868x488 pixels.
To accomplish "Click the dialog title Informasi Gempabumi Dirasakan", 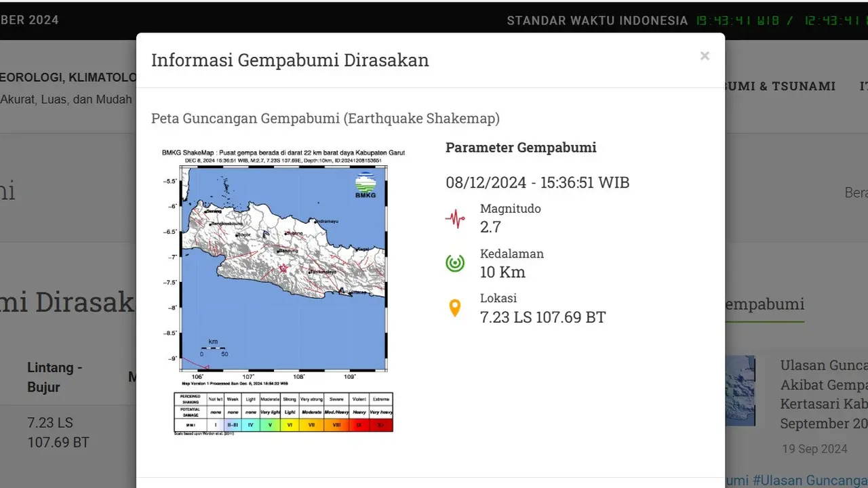I will point(290,60).
